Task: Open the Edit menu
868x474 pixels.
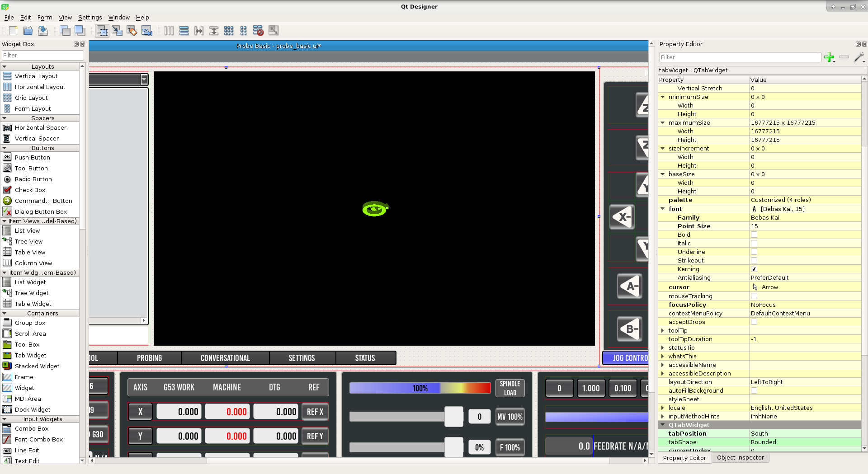Action: pyautogui.click(x=25, y=17)
